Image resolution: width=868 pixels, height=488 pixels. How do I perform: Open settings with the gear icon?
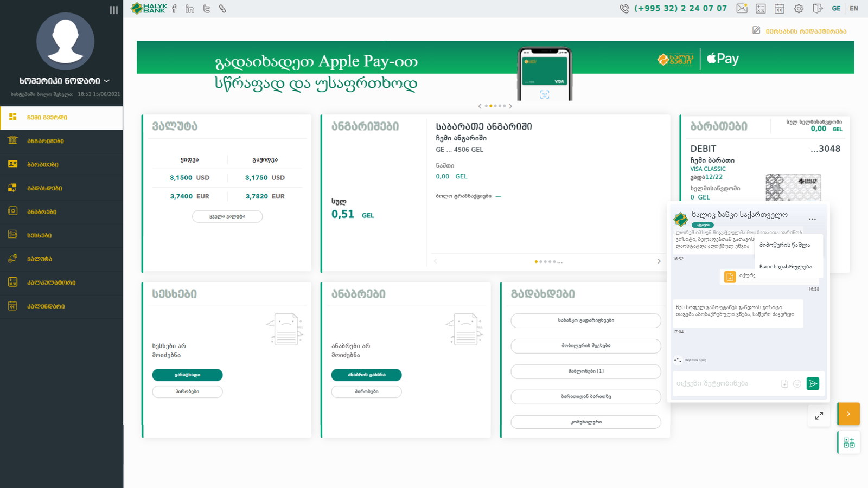point(799,9)
